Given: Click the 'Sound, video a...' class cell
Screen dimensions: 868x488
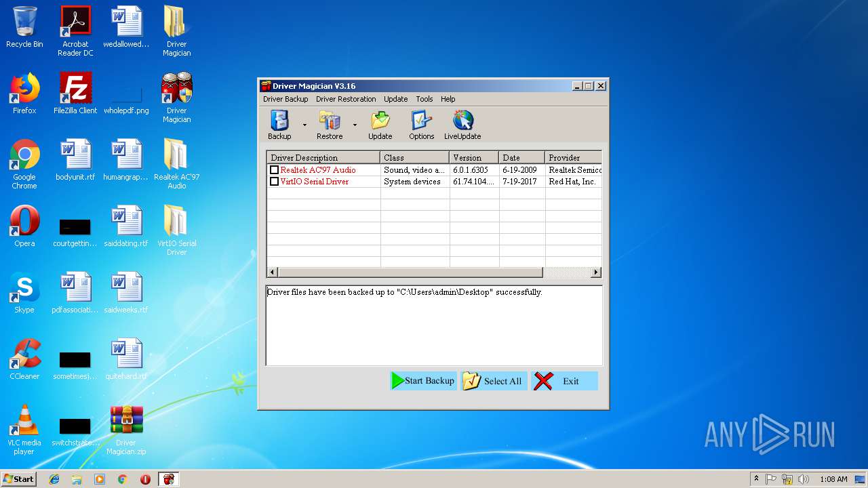Looking at the screenshot, I should point(414,170).
